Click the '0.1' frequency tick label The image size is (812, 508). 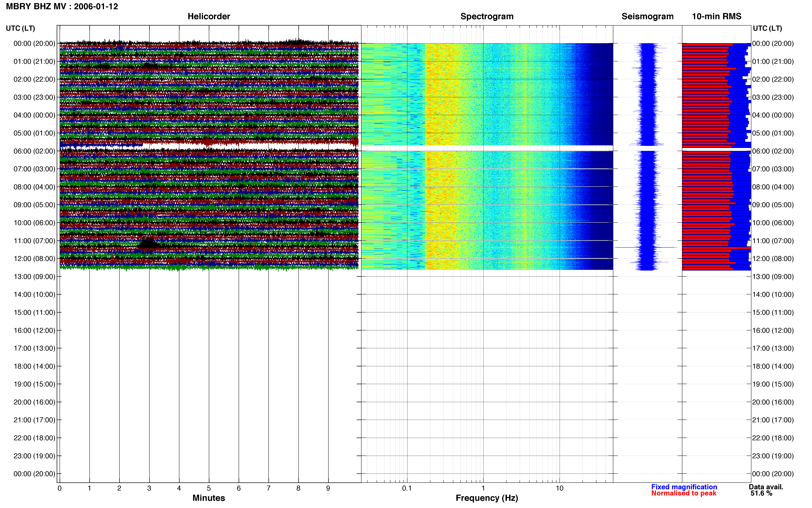[407, 488]
